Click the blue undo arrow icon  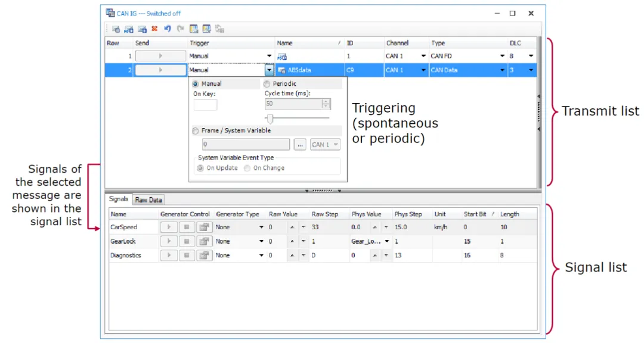[167, 29]
